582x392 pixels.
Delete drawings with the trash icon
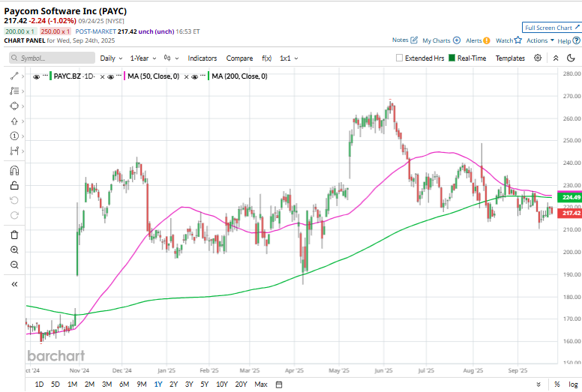coord(14,235)
